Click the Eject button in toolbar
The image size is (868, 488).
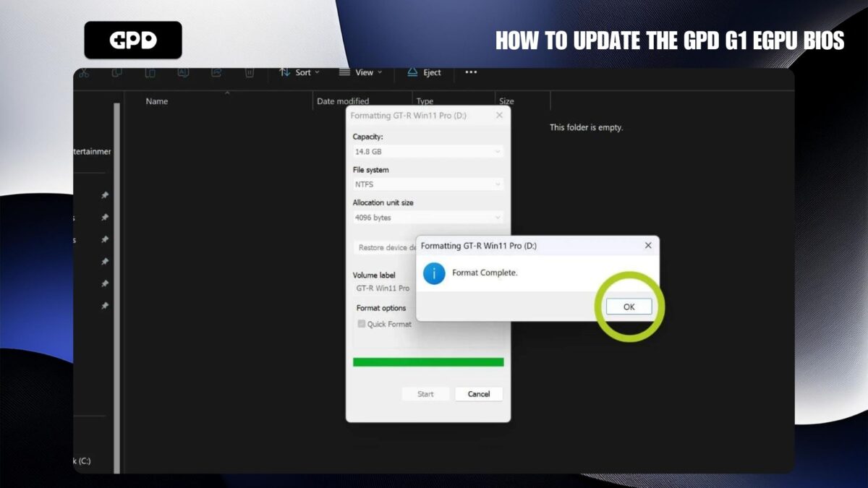[x=424, y=72]
